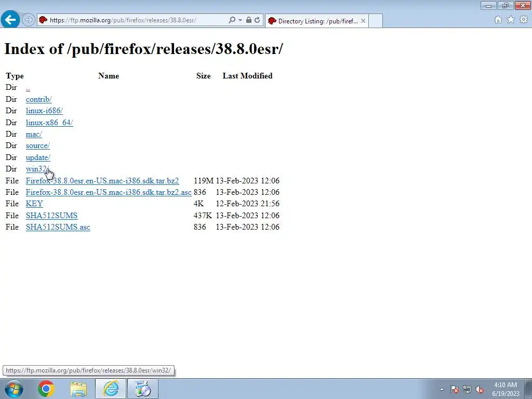The image size is (532, 399).
Task: Click the 'Name' column header
Action: (109, 76)
